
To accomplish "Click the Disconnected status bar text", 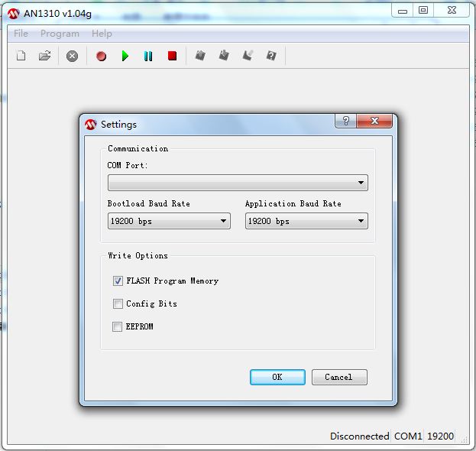I will 359,436.
